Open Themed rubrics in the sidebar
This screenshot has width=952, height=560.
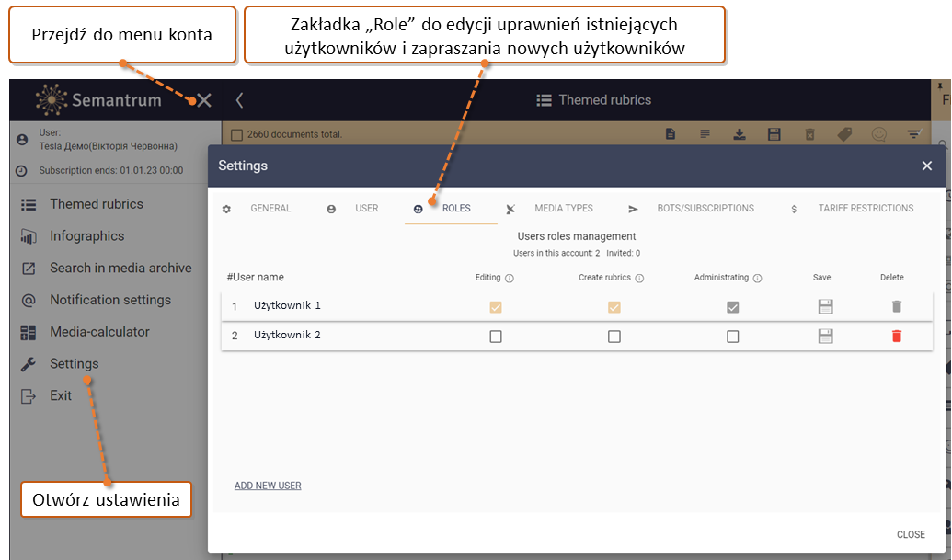[97, 204]
